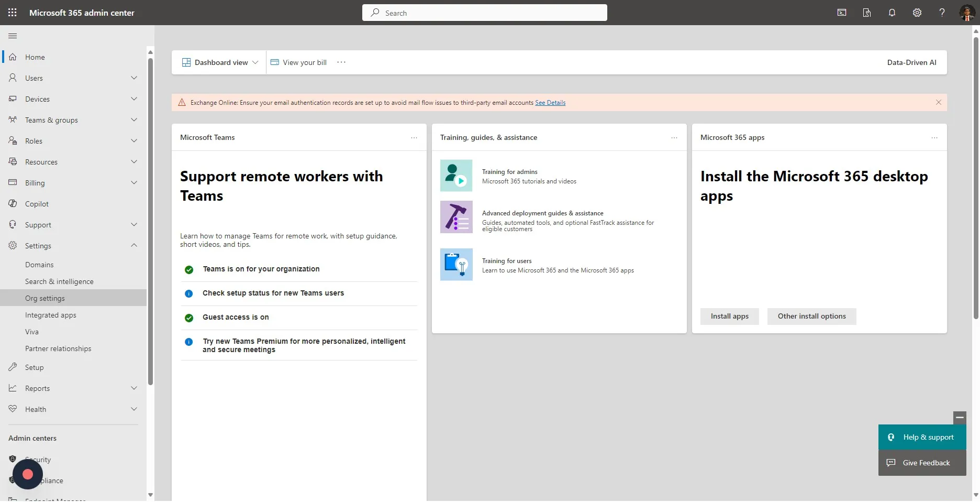This screenshot has height=502, width=980.
Task: Open Cloud Shell icon in header
Action: 842,13
